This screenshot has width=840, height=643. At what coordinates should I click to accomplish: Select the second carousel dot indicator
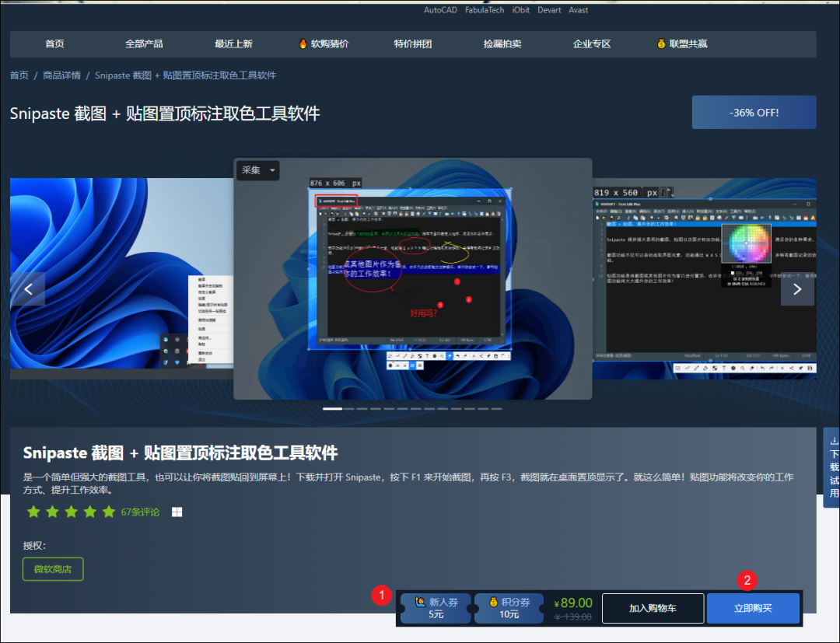[350, 407]
